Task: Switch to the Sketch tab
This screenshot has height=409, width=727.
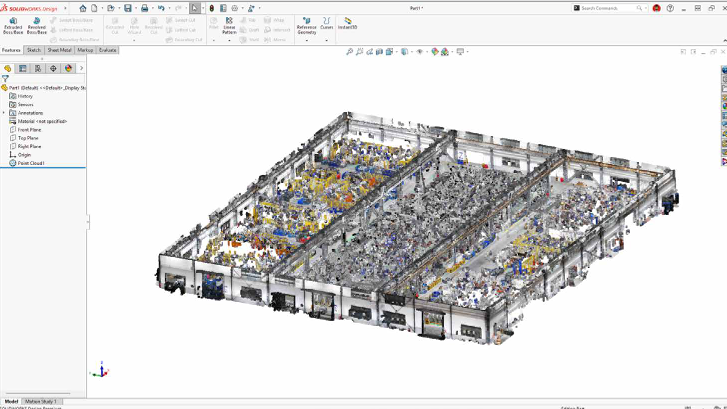Action: click(x=33, y=50)
